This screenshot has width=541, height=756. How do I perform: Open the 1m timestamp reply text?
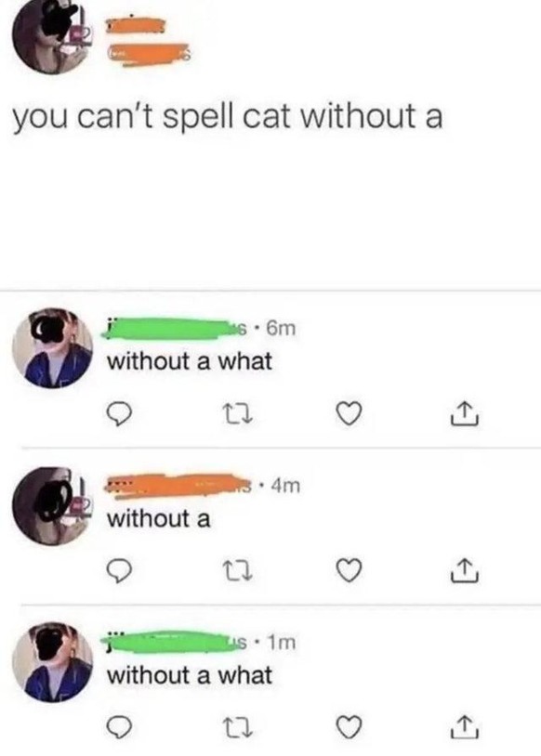point(190,675)
